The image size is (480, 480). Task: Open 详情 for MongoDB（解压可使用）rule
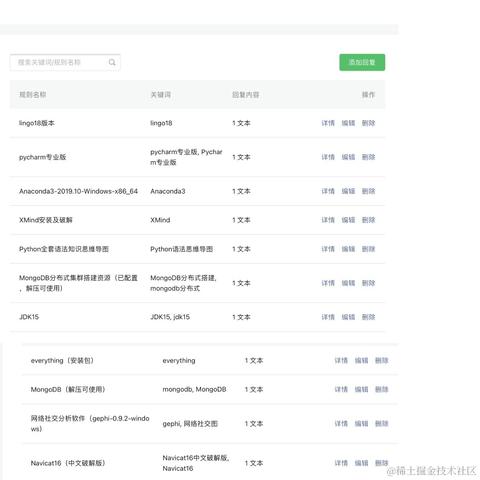(341, 389)
